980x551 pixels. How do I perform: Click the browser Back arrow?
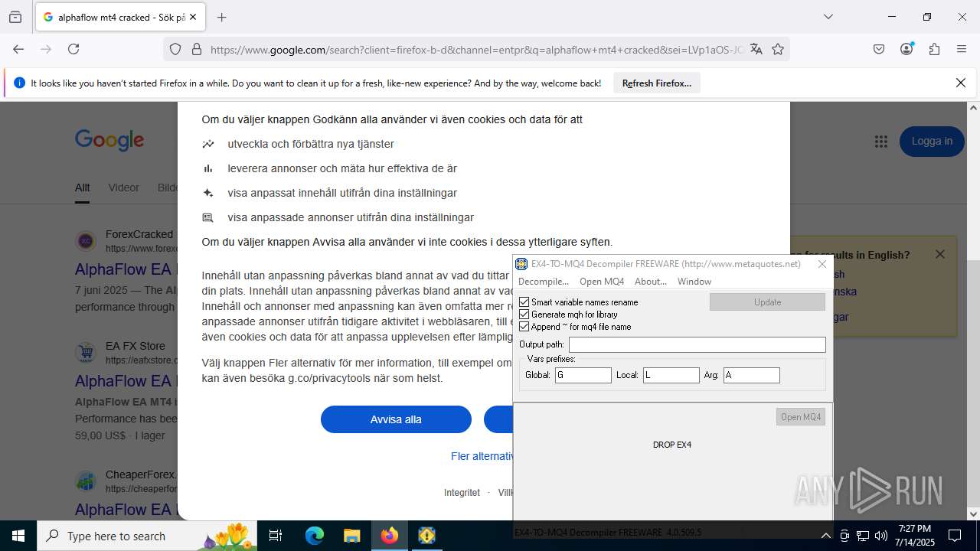click(18, 49)
